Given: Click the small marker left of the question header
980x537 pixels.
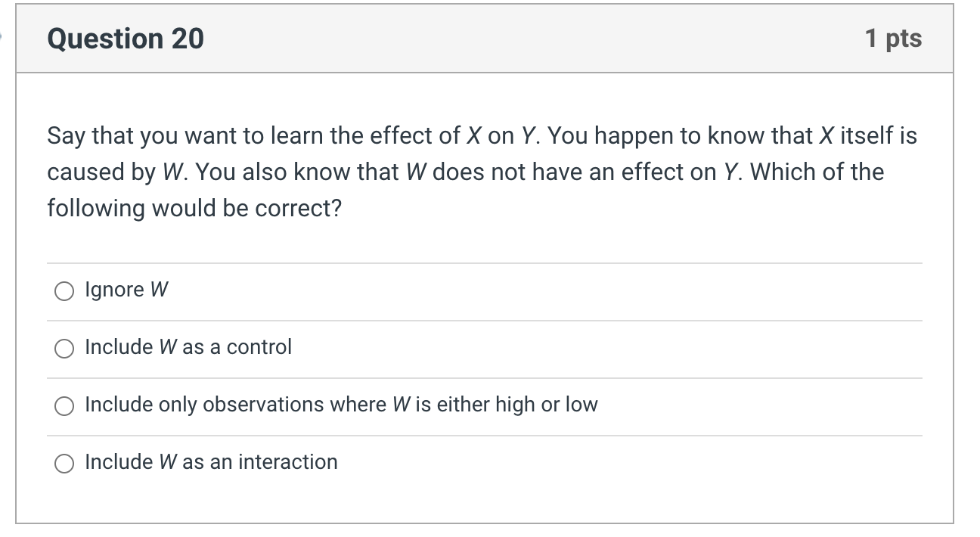Looking at the screenshot, I should 2,36.
